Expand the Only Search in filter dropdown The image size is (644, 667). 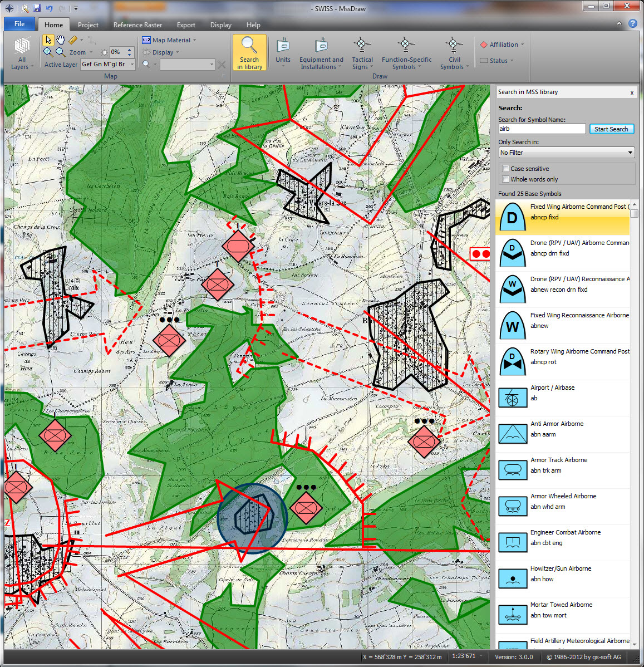(630, 153)
